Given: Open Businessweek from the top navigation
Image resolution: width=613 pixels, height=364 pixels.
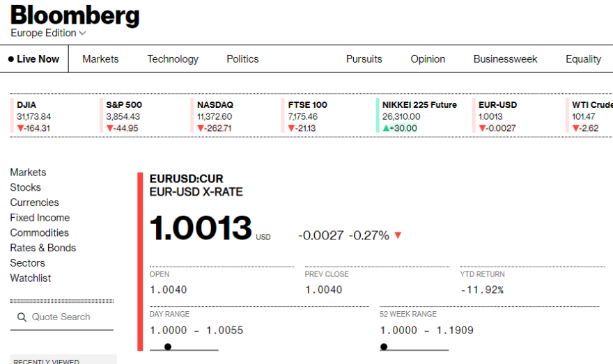Looking at the screenshot, I should pyautogui.click(x=505, y=59).
